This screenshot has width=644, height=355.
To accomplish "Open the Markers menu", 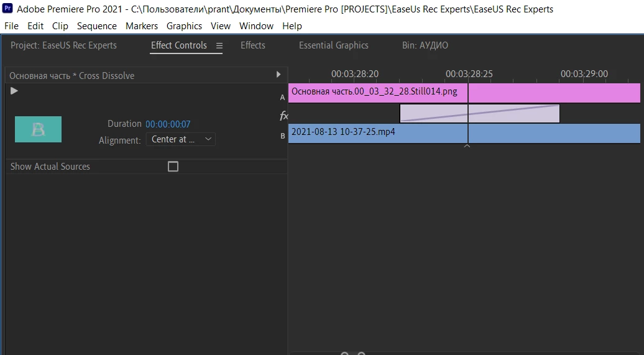I will coord(142,26).
